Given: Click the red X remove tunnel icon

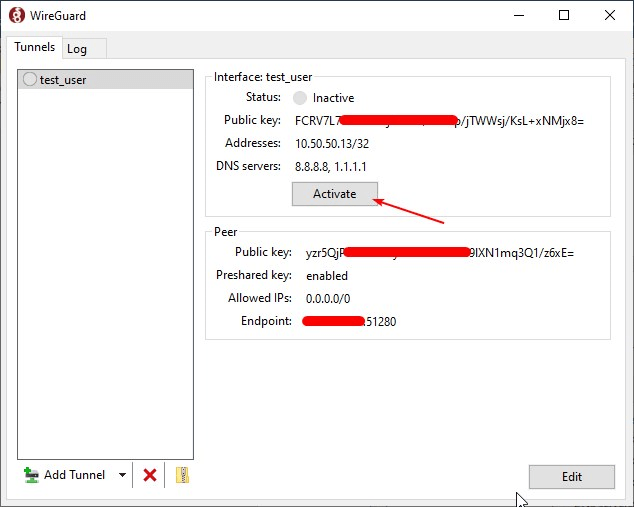Looking at the screenshot, I should click(150, 475).
